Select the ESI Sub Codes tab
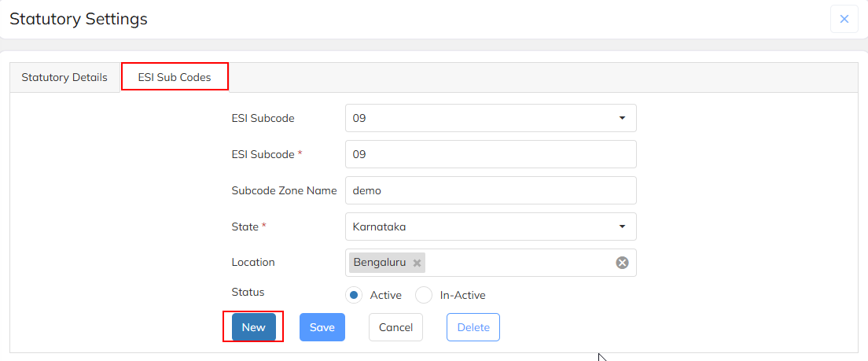This screenshot has width=868, height=361. point(175,77)
